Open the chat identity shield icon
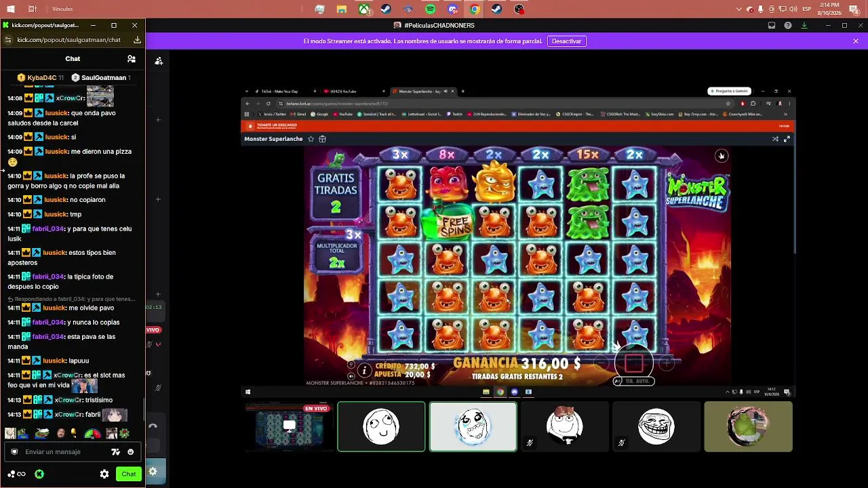Screen dimensions: 868x488 click(x=14, y=452)
